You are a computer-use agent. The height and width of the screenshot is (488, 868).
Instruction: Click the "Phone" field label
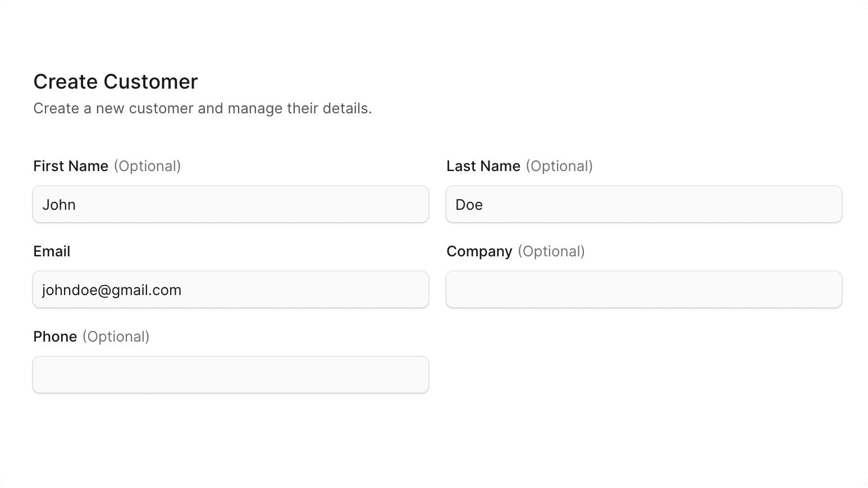55,337
